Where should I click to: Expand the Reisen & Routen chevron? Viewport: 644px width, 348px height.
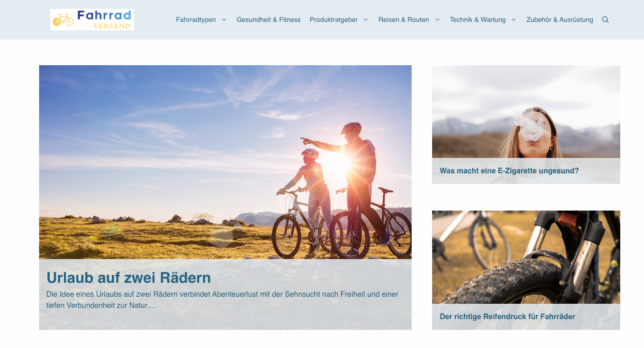437,20
